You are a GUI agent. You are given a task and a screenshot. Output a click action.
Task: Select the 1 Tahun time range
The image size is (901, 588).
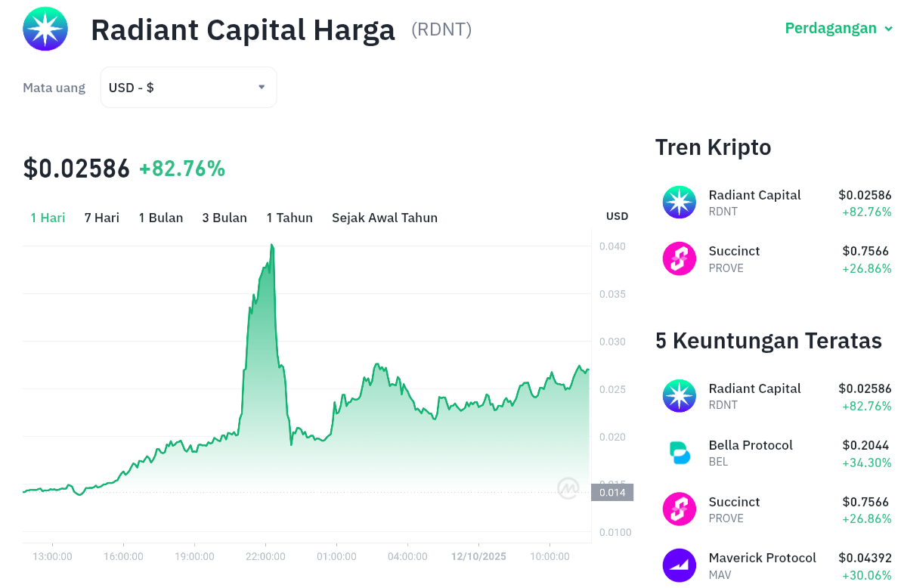289,218
